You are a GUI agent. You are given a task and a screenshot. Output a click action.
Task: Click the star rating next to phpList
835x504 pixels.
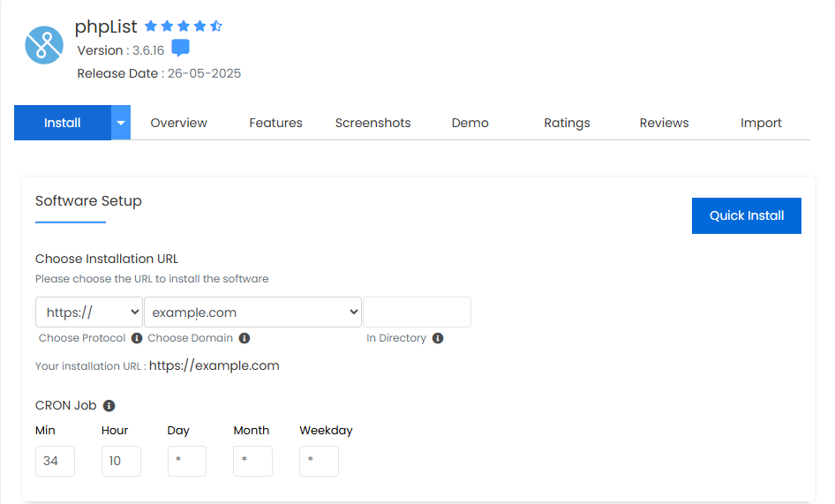coord(184,26)
